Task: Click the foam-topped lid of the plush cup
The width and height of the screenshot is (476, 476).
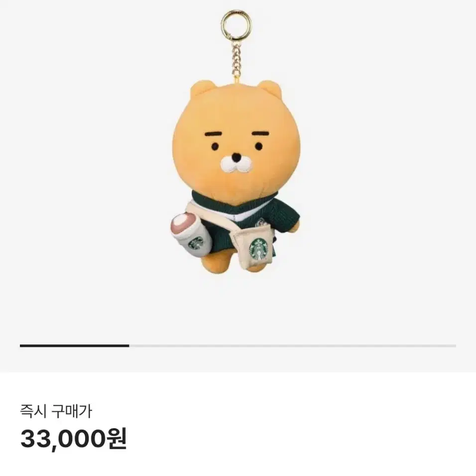Action: pyautogui.click(x=185, y=224)
